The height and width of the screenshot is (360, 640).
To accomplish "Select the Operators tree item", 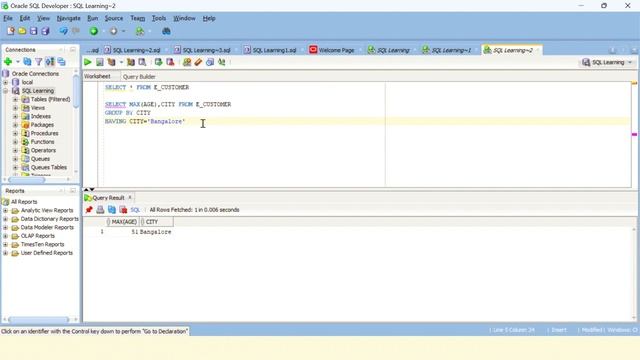I will [x=43, y=150].
